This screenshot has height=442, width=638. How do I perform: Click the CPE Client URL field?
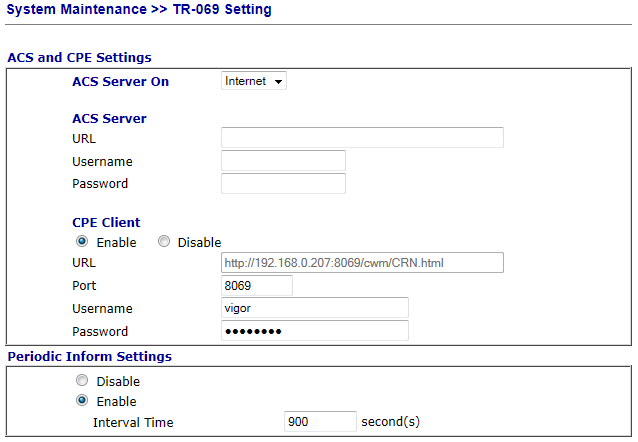pos(362,263)
